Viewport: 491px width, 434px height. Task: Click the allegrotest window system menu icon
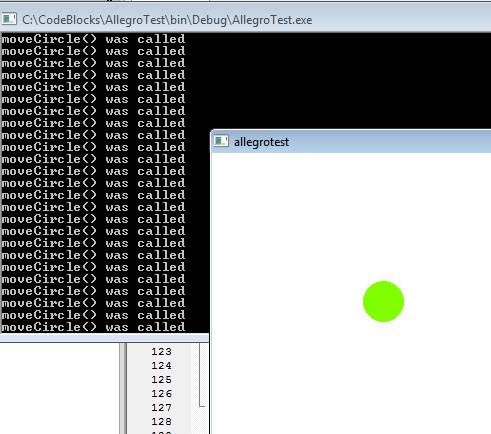click(x=221, y=141)
